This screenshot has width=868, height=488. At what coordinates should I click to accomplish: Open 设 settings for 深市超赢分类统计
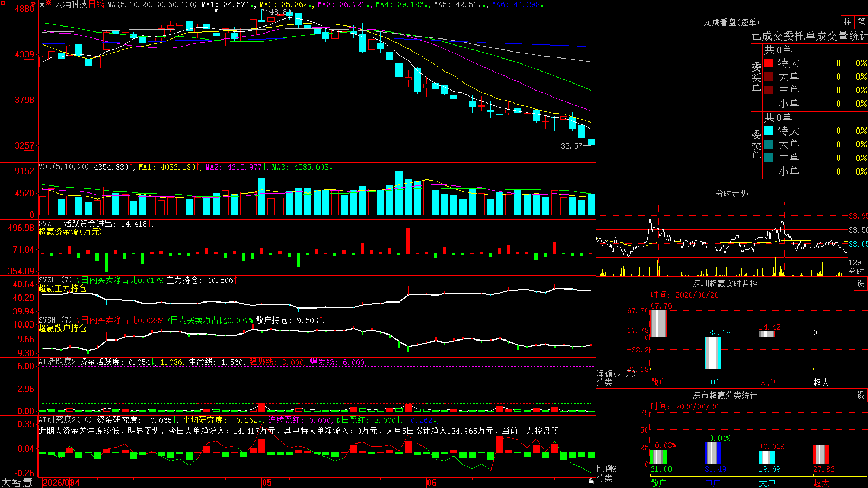pyautogui.click(x=861, y=395)
